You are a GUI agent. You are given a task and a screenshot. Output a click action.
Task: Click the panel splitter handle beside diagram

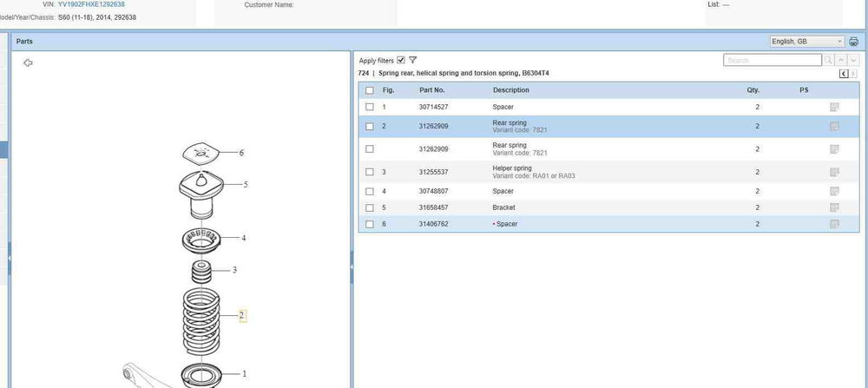352,267
